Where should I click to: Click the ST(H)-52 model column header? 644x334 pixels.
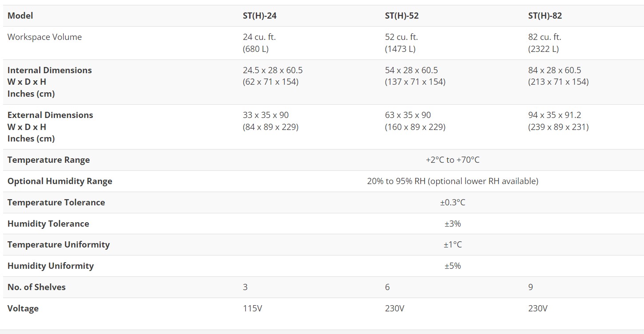(x=402, y=16)
